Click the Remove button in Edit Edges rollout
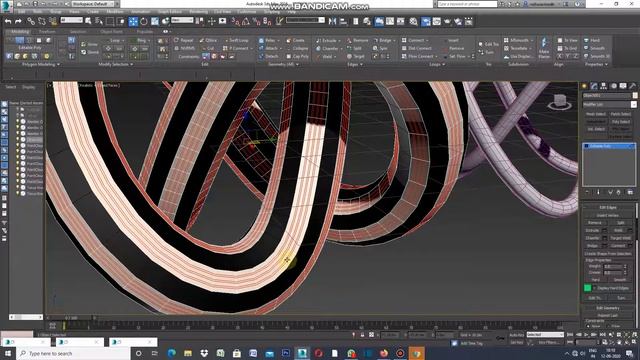This screenshot has width=640, height=360. coord(594,223)
